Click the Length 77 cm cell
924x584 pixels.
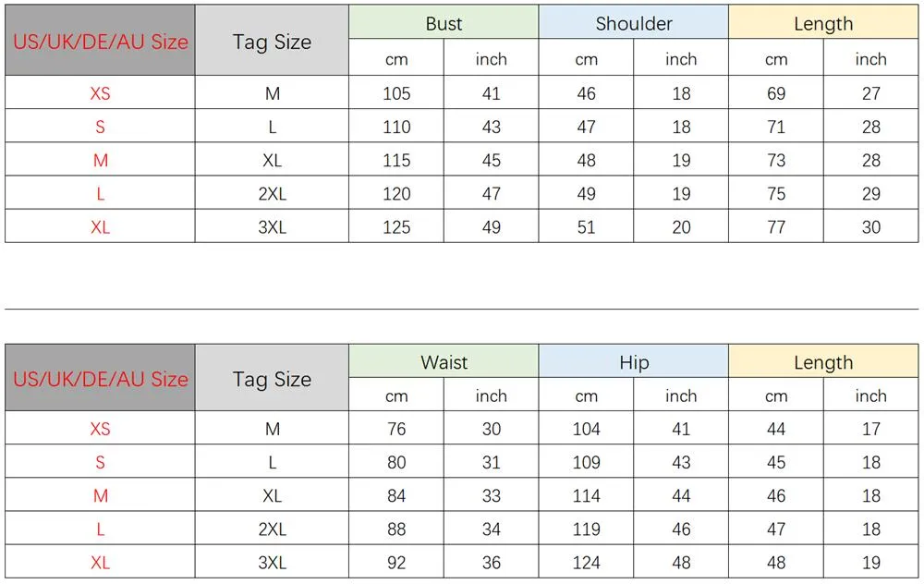click(775, 226)
